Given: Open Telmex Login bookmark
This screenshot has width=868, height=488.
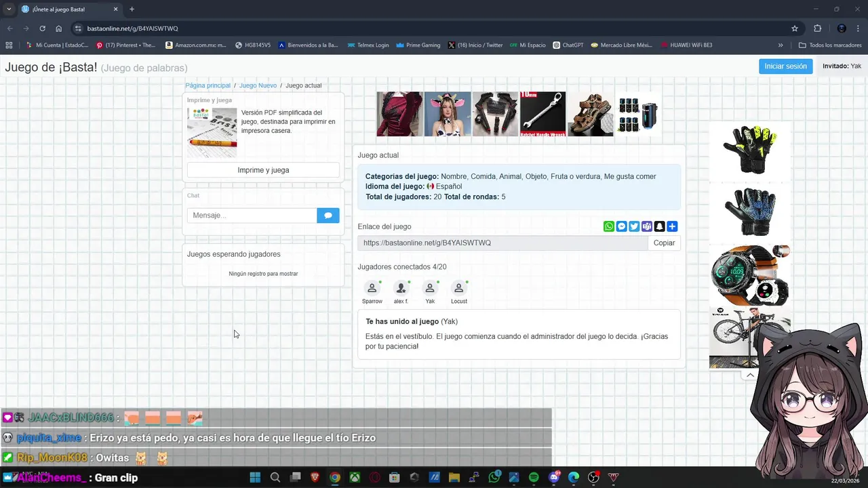Looking at the screenshot, I should 368,45.
